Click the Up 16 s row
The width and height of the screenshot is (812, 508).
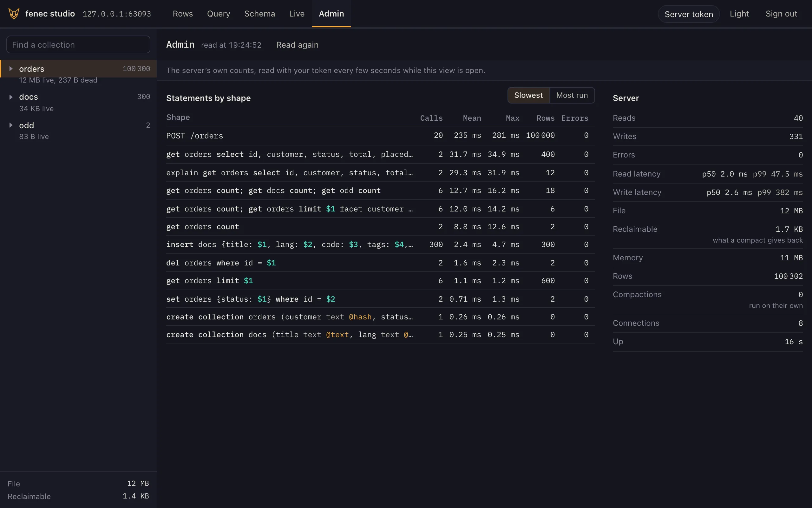tap(708, 342)
